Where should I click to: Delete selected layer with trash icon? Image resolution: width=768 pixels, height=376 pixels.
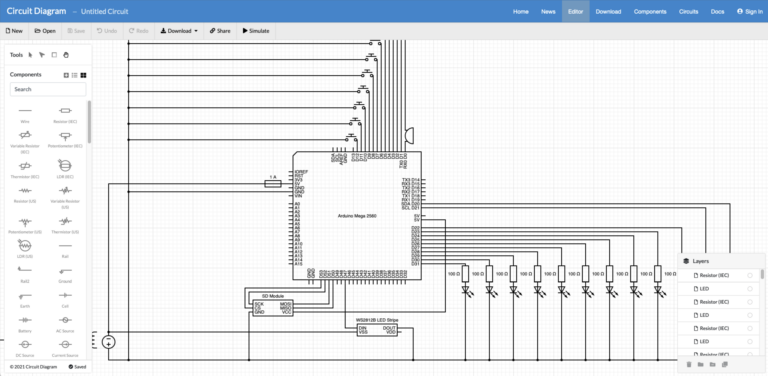click(689, 364)
